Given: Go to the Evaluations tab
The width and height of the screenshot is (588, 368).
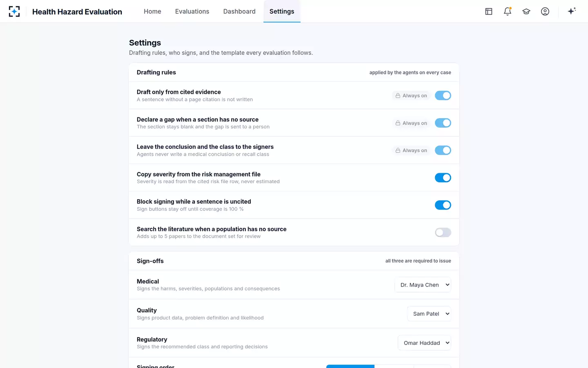Looking at the screenshot, I should click(x=192, y=11).
